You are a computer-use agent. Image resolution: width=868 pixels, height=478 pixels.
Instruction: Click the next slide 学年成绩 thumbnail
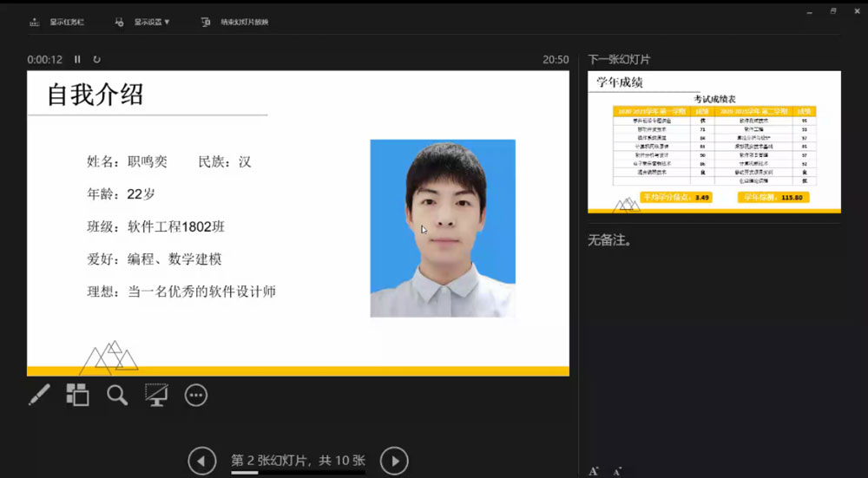click(713, 141)
